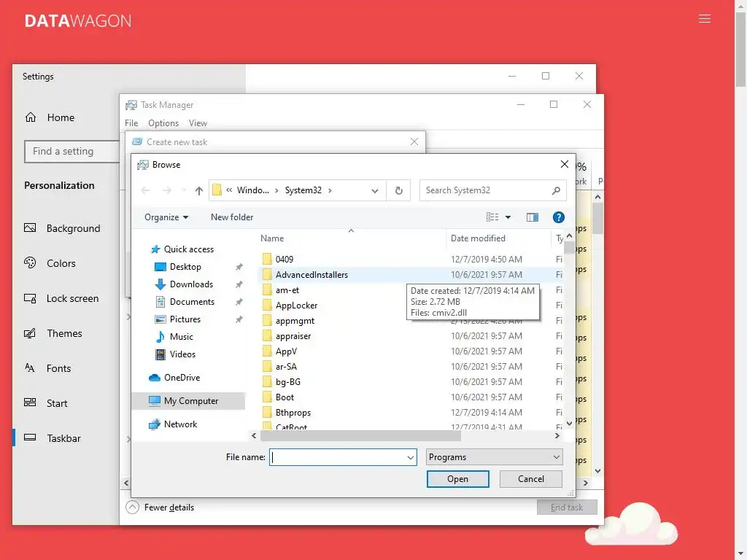Click the Search System32 field
The image size is (747, 560).
tap(492, 190)
